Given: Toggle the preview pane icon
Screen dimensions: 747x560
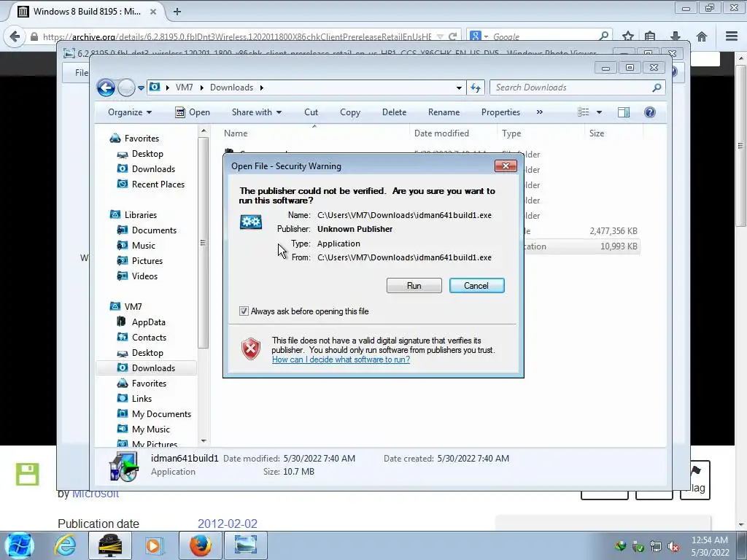Looking at the screenshot, I should [623, 112].
